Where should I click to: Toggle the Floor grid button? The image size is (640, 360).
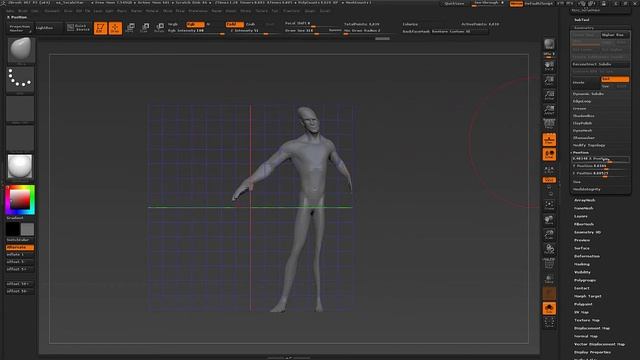click(x=549, y=140)
